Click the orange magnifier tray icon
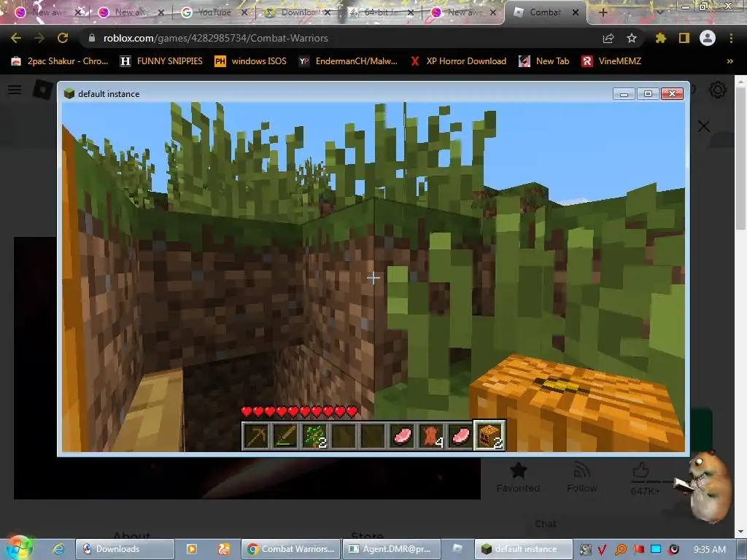The image size is (747, 560). (x=620, y=550)
